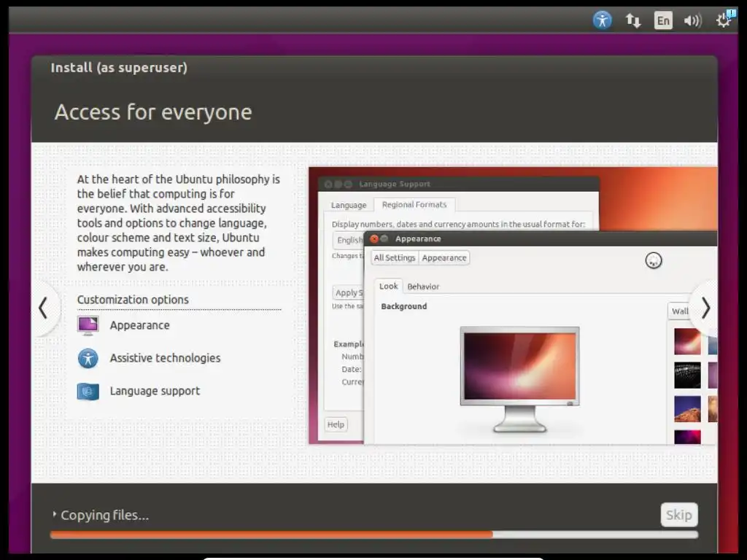The width and height of the screenshot is (747, 560).
Task: Click the Install (as superuser) title
Action: click(x=119, y=68)
